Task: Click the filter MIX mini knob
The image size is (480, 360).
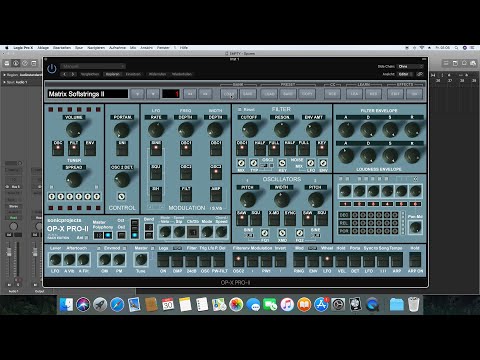Action: [241, 163]
